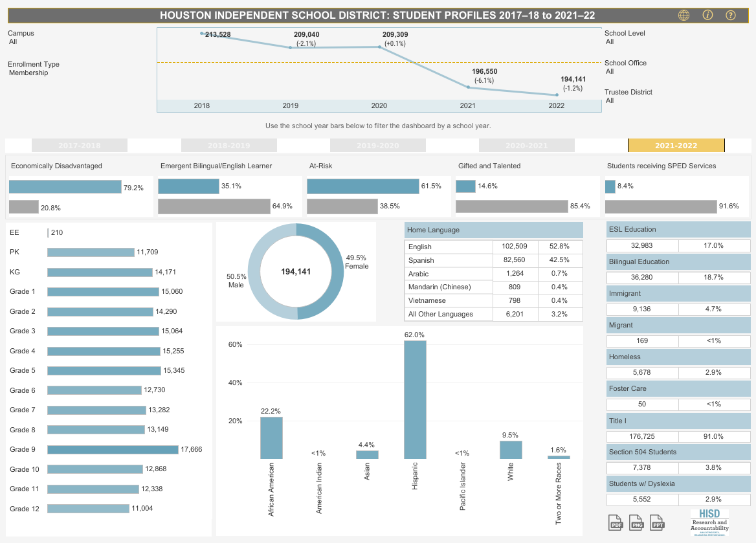Click the ESL Education count 32,983

coord(641,245)
